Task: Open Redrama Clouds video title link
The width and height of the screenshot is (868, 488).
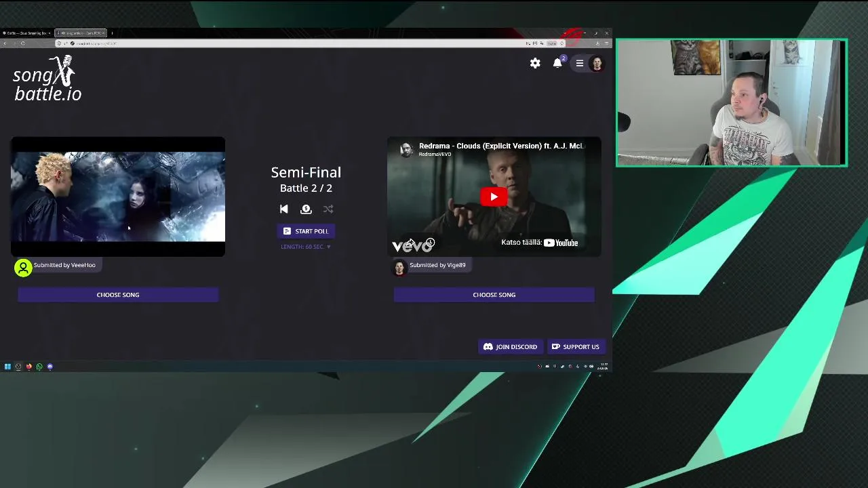Action: click(500, 146)
